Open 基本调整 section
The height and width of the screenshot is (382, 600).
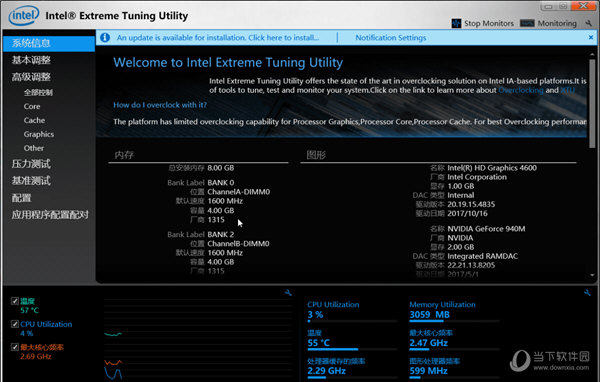31,60
